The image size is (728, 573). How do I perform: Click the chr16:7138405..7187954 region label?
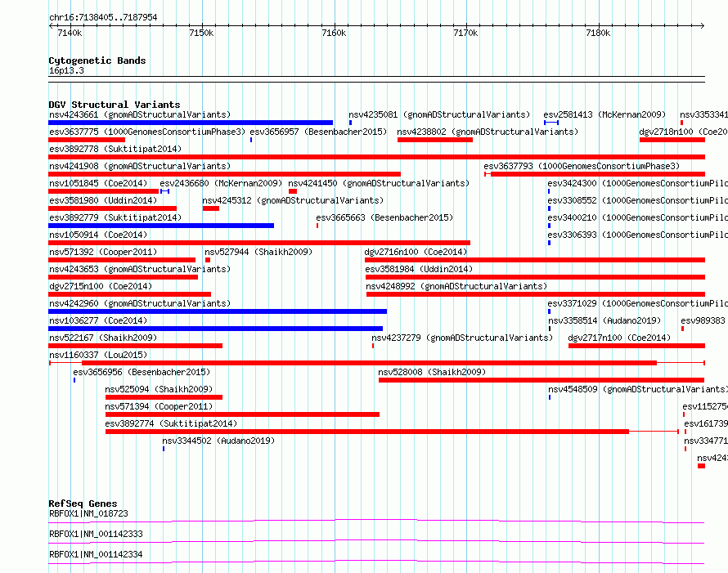click(x=103, y=17)
